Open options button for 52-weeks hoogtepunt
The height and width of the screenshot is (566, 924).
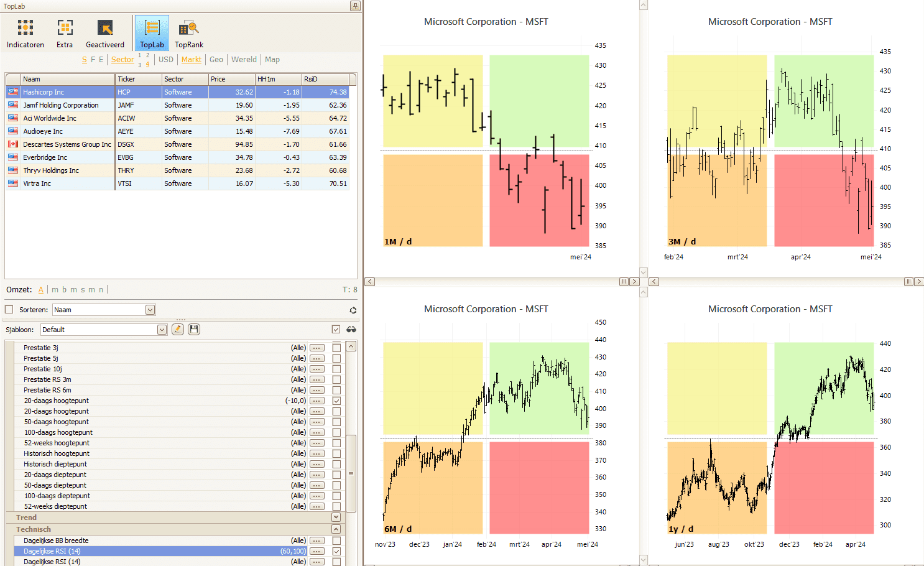click(x=317, y=443)
